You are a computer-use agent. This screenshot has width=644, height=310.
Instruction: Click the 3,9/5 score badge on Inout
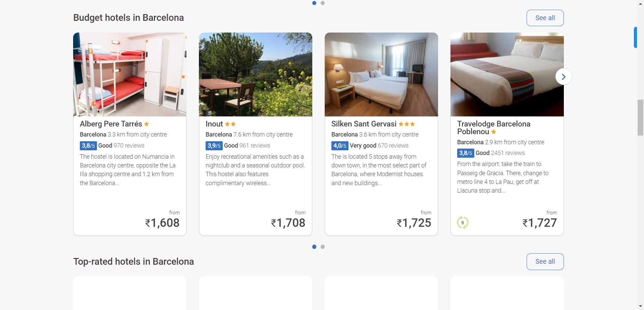click(214, 146)
